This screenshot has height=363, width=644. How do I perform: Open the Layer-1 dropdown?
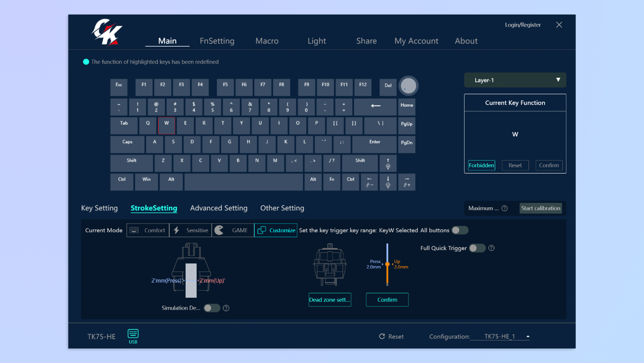point(515,80)
